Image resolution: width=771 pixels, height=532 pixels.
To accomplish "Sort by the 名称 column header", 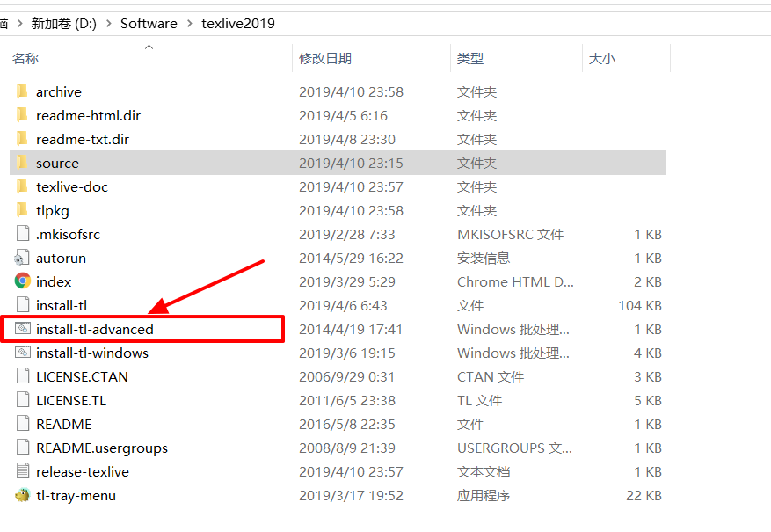I will pos(25,59).
